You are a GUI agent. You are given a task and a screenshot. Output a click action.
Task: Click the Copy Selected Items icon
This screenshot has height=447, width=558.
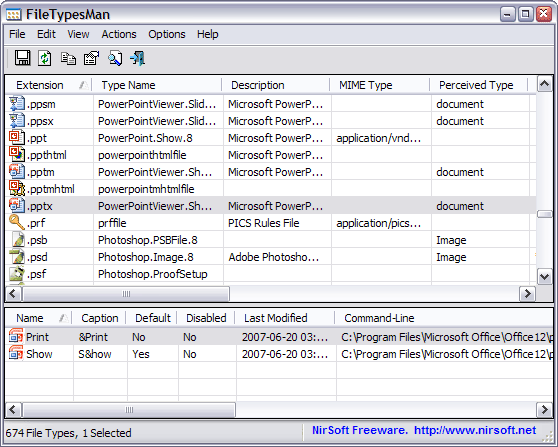[68, 58]
